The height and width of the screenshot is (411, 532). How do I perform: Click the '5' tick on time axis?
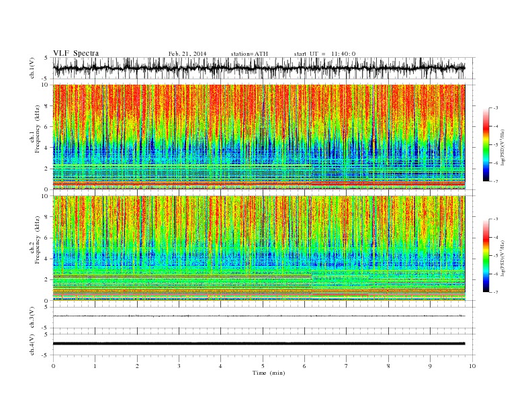click(x=263, y=366)
